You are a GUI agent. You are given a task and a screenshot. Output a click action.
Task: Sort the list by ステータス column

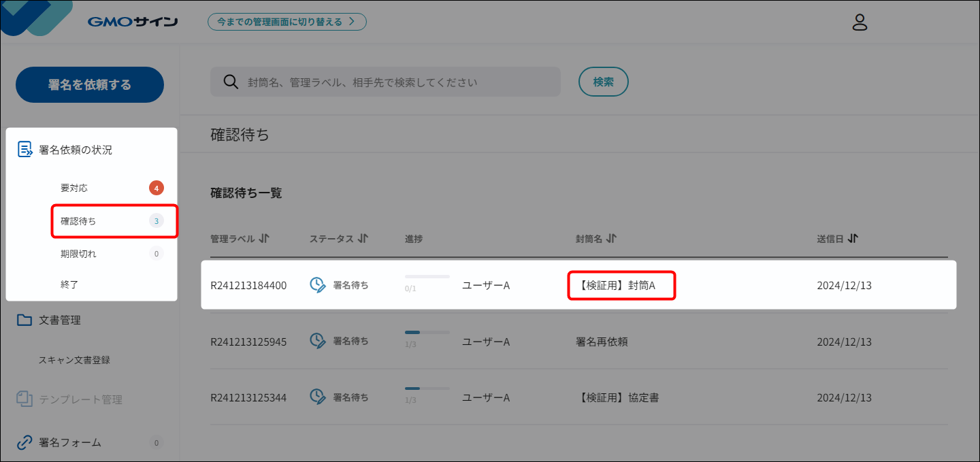363,239
